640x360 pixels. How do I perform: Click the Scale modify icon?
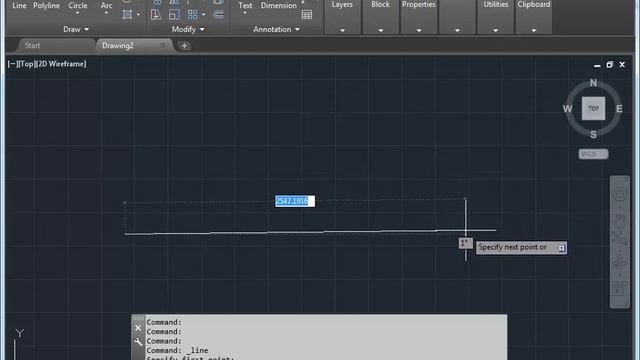(x=174, y=15)
